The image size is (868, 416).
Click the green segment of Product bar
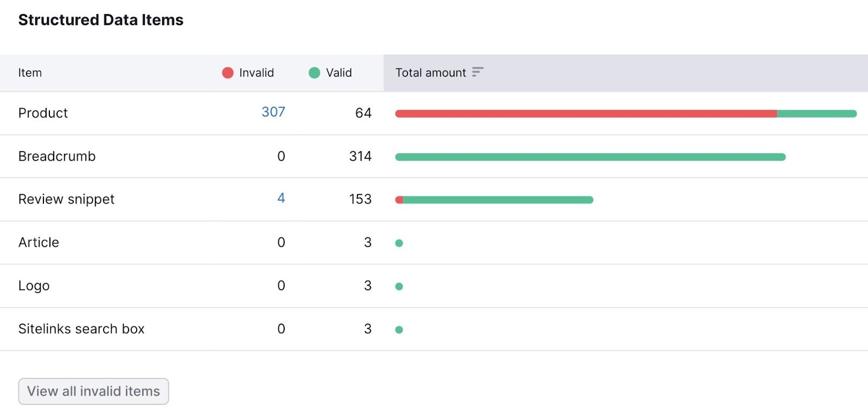click(x=816, y=114)
